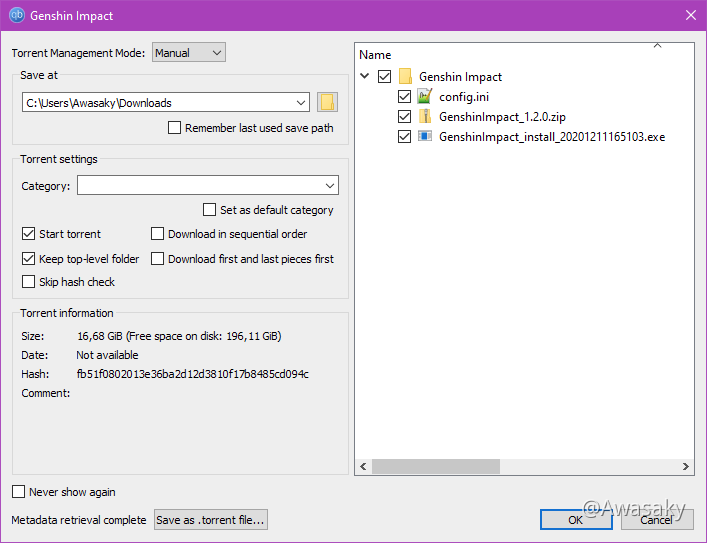
Task: Select the config.ini file name
Action: pyautogui.click(x=464, y=97)
